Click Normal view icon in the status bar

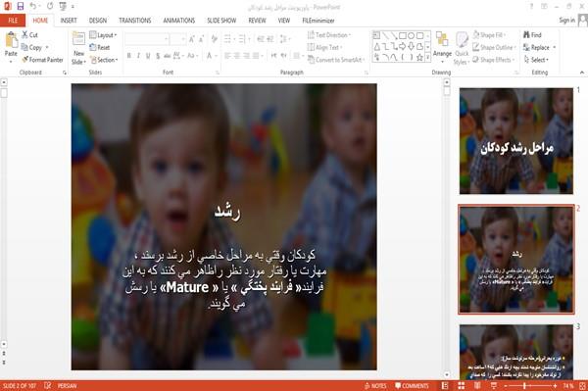[445, 386]
